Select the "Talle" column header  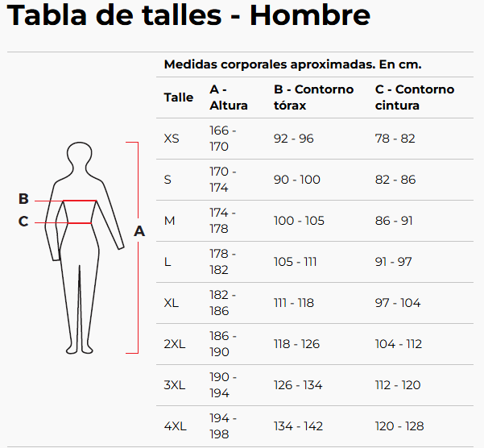tap(179, 97)
